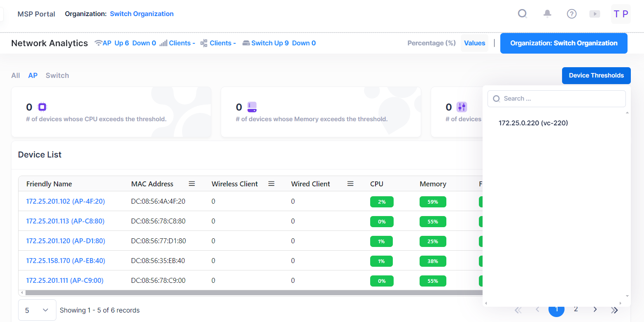Viewport: 644px width, 322px height.
Task: Go to next page of records
Action: [x=595, y=310]
